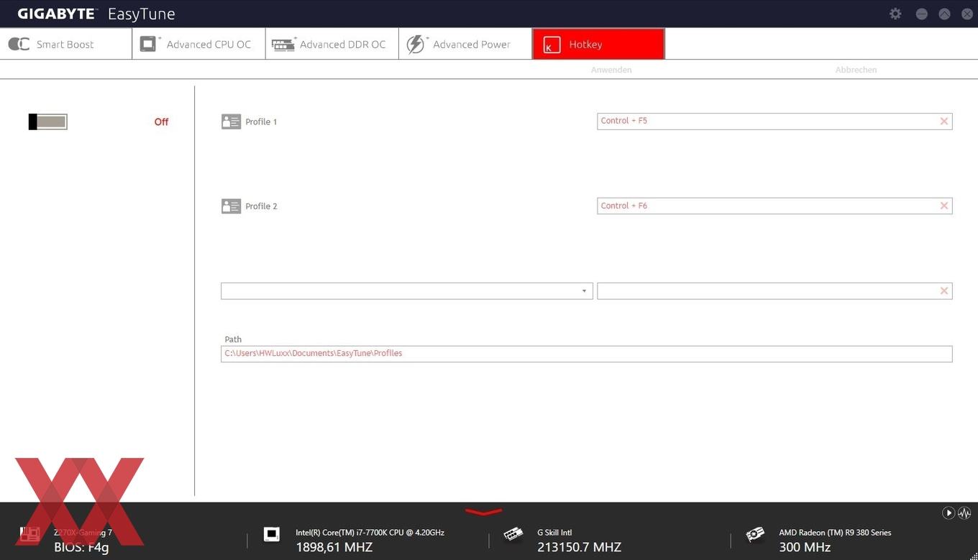Screen dimensions: 978x560
Task: Click the 300 MHz GPU clock value
Action: [x=805, y=548]
